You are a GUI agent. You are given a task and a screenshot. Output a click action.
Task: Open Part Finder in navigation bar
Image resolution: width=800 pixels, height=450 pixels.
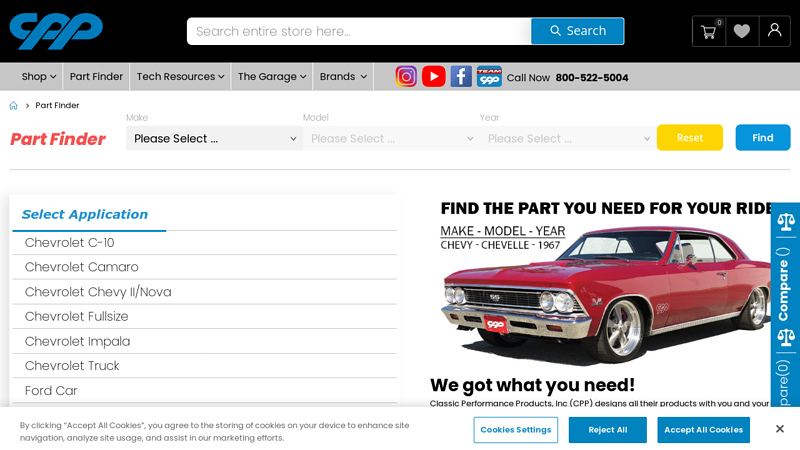96,77
